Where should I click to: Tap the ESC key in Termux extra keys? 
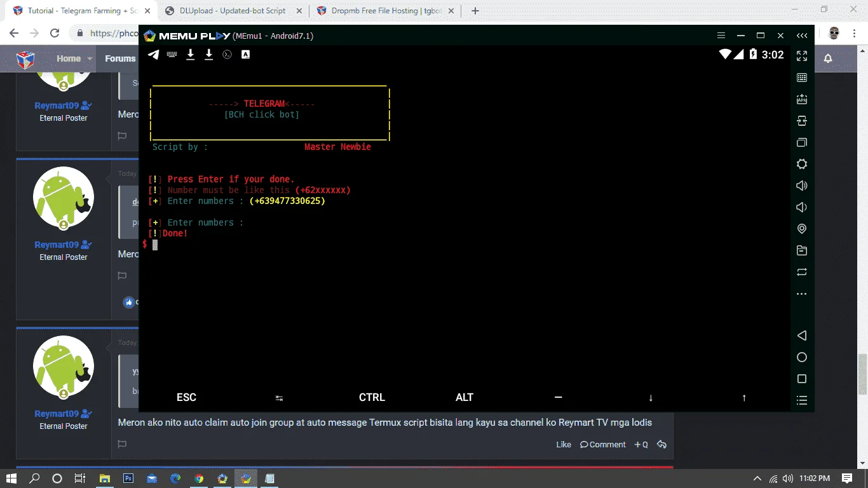click(186, 397)
